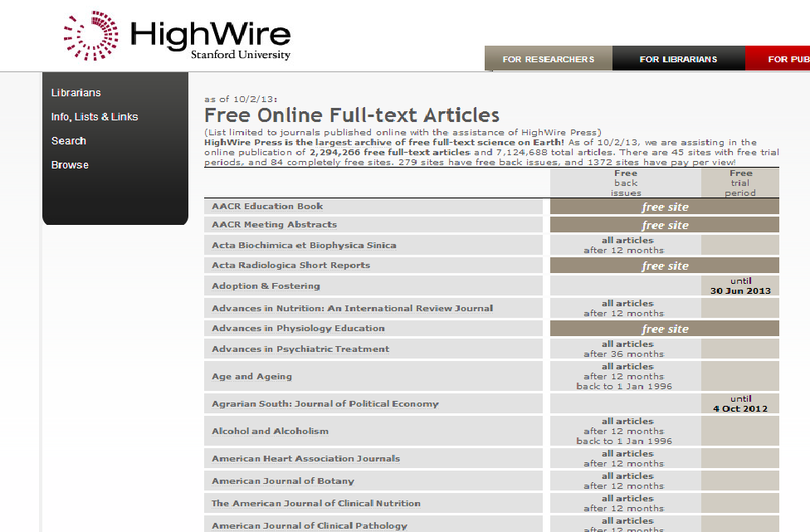
Task: Click Search in the left sidebar
Action: pyautogui.click(x=68, y=141)
